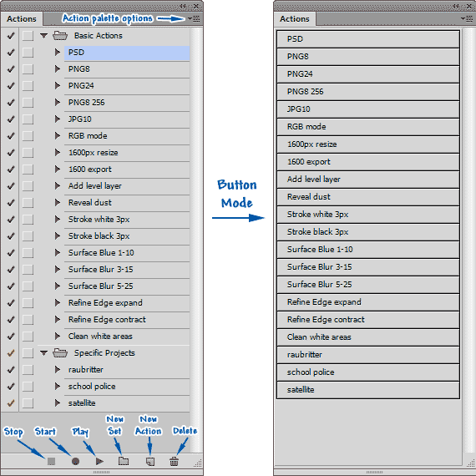Image resolution: width=476 pixels, height=476 pixels.
Task: Uncheck the satellite action's checkmark
Action: point(11,403)
